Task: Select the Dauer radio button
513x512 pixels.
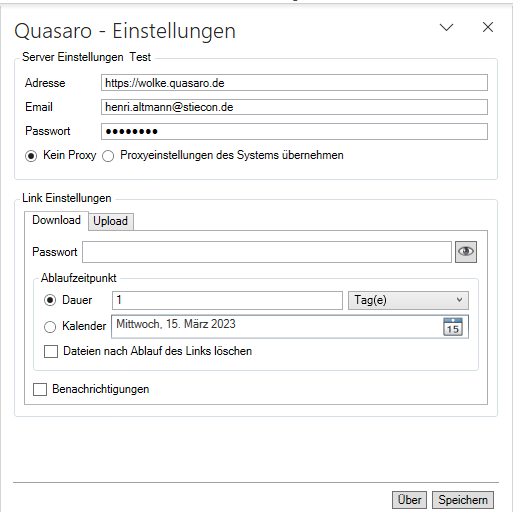Action: click(x=50, y=300)
